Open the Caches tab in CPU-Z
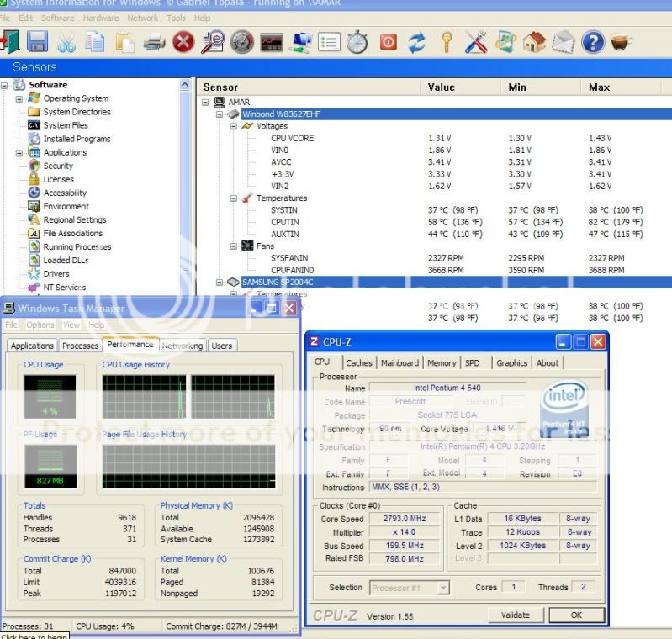The image size is (672, 639). coord(359,363)
